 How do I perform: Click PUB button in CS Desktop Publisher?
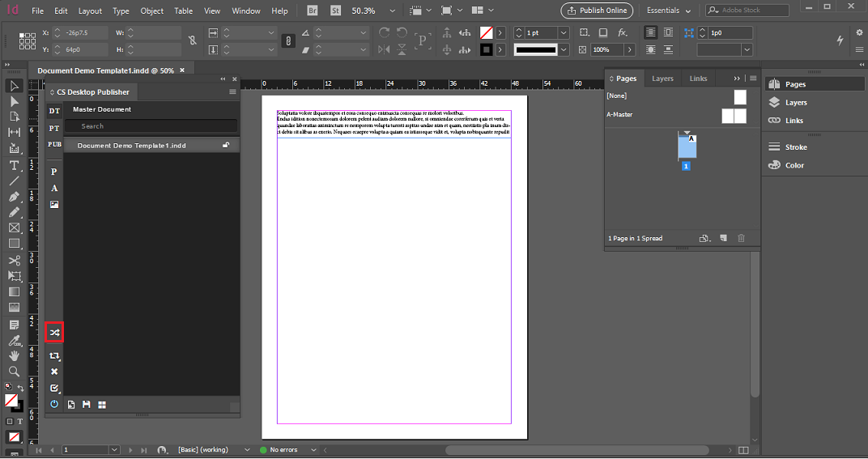click(54, 145)
